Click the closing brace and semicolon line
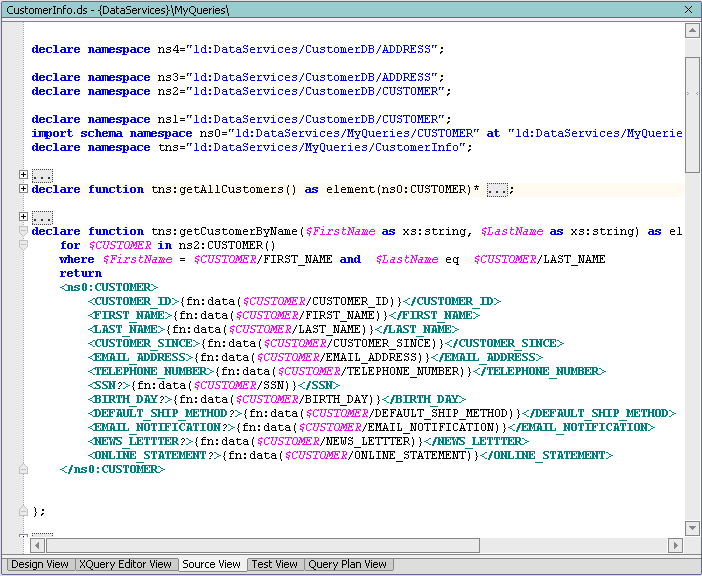The width and height of the screenshot is (702, 576). click(39, 511)
